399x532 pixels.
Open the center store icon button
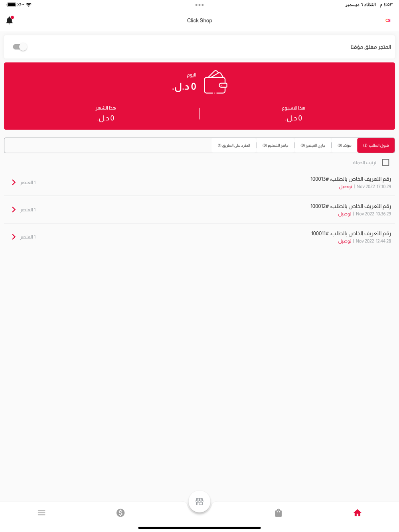point(199,502)
